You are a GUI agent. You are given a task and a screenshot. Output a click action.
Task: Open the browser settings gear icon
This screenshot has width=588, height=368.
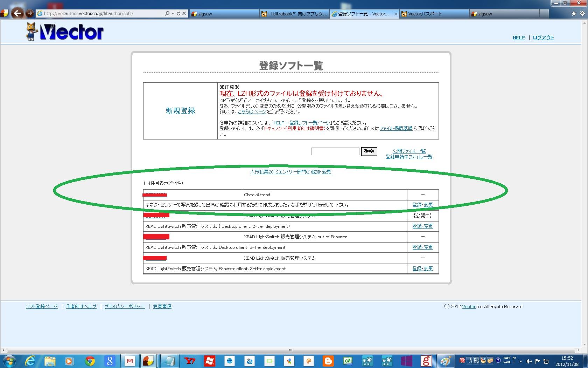582,14
